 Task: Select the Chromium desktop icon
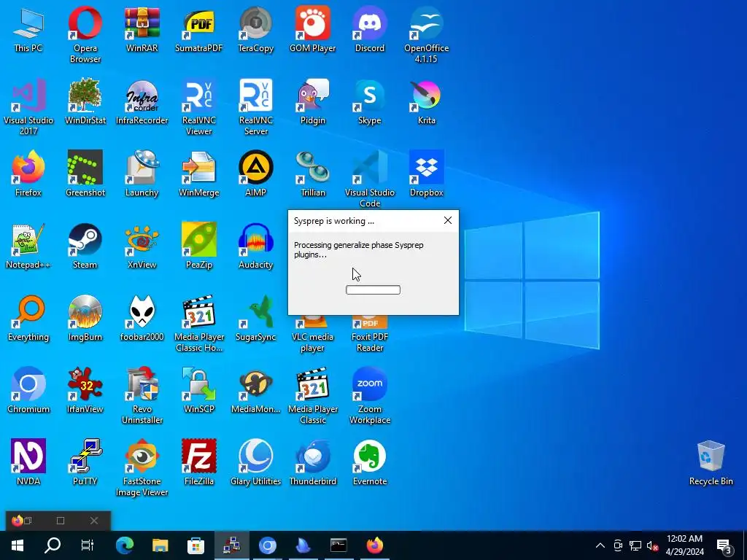click(28, 391)
